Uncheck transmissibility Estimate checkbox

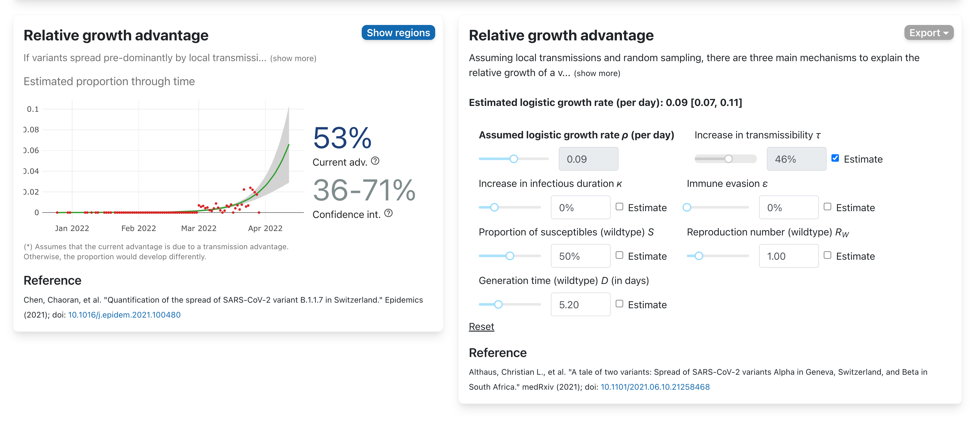click(835, 158)
